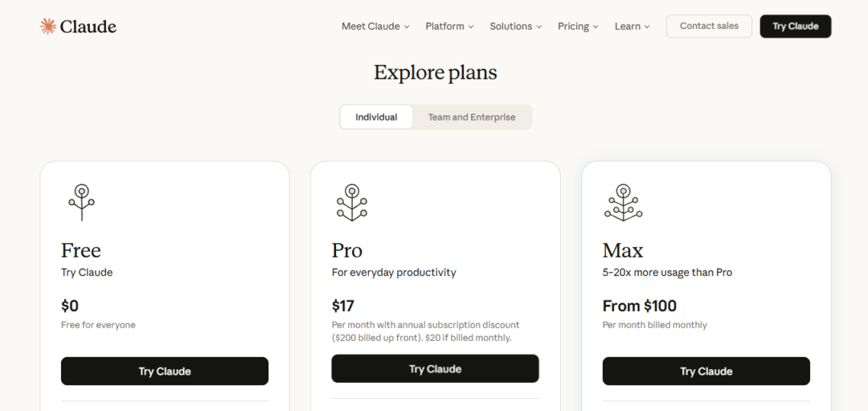Open the Pricing menu
Screen dimensions: 868x411
coord(578,27)
